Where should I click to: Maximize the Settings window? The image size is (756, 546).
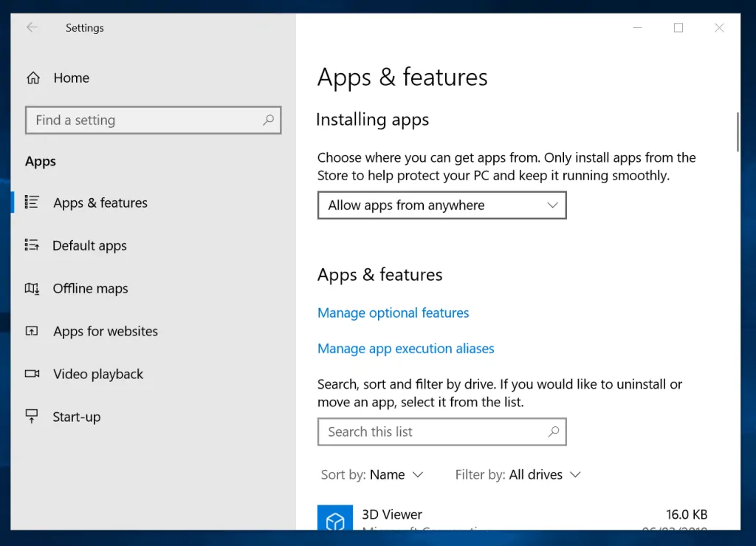pos(678,27)
